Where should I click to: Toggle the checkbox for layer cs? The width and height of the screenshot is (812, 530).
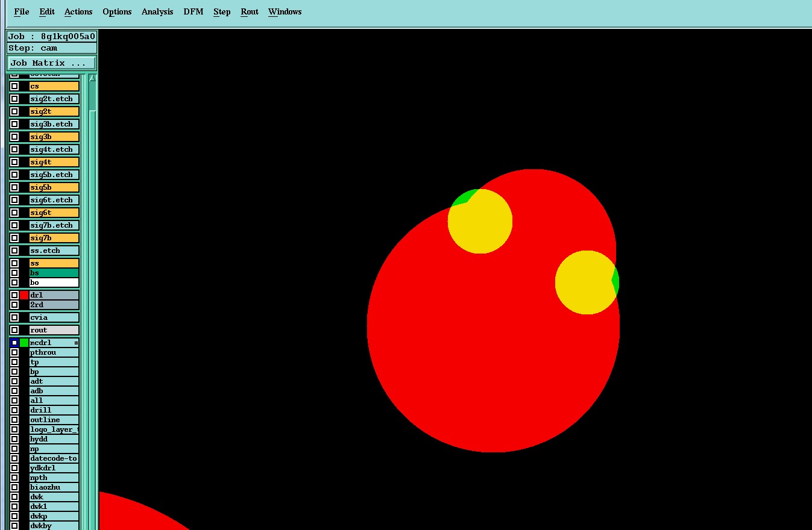[x=14, y=86]
